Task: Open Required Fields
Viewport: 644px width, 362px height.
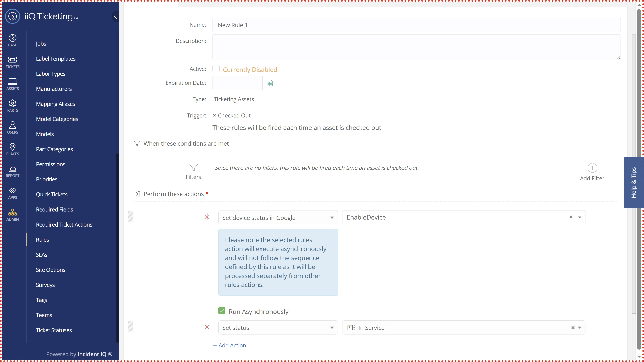Action: tap(55, 209)
